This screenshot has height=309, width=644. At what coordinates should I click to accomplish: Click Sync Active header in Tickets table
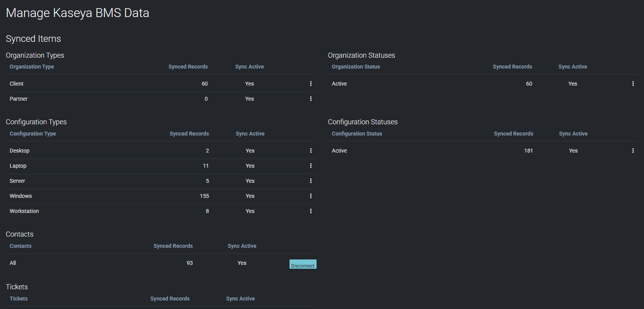(x=240, y=299)
